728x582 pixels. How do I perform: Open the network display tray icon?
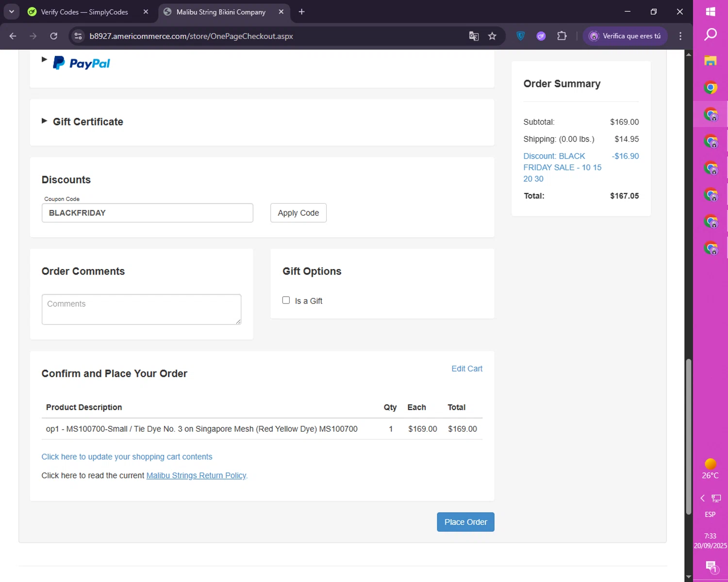(716, 498)
